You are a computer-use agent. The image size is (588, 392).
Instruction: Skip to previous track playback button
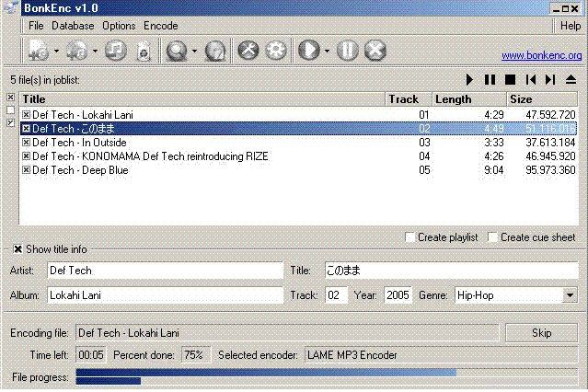(x=531, y=79)
